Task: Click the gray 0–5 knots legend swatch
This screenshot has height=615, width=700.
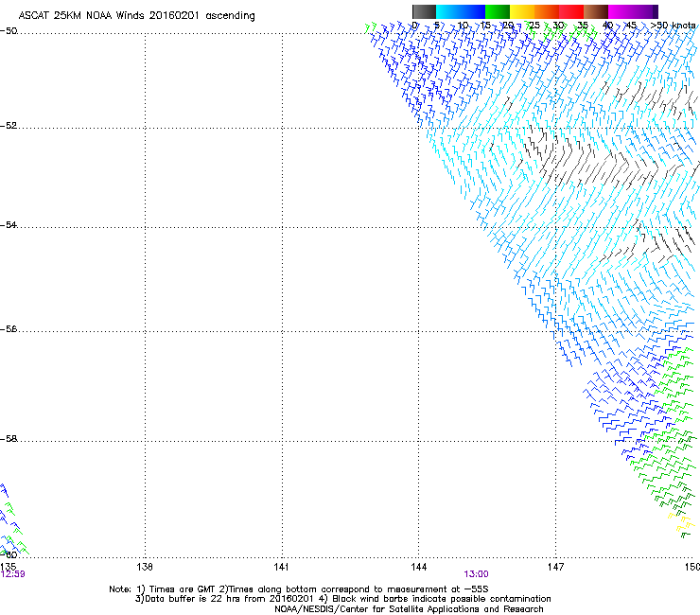Action: click(x=424, y=11)
